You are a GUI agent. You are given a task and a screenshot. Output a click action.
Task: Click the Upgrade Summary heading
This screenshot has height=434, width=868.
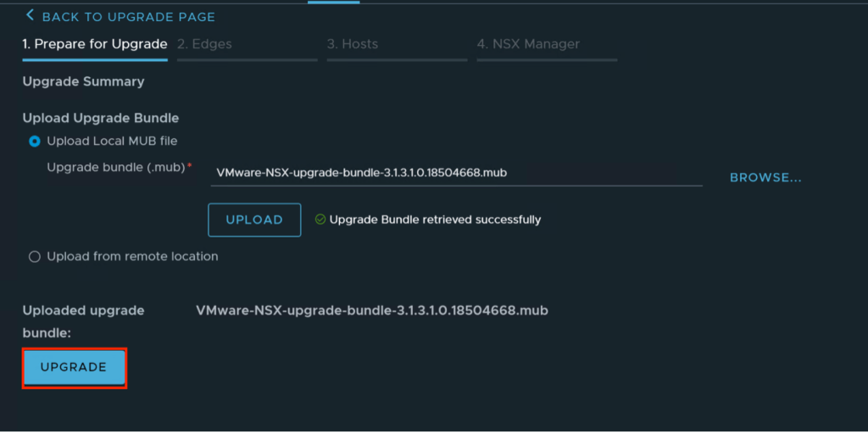[83, 82]
